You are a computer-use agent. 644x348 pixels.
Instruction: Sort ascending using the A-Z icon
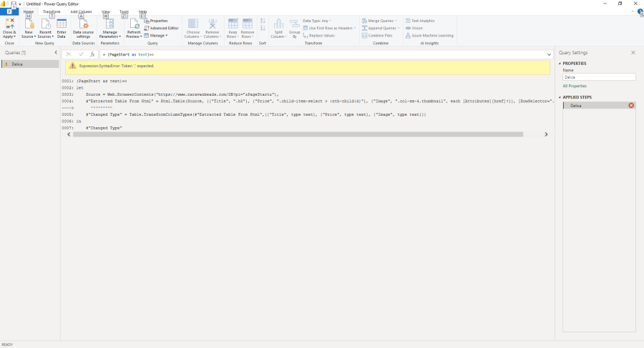[x=263, y=21]
